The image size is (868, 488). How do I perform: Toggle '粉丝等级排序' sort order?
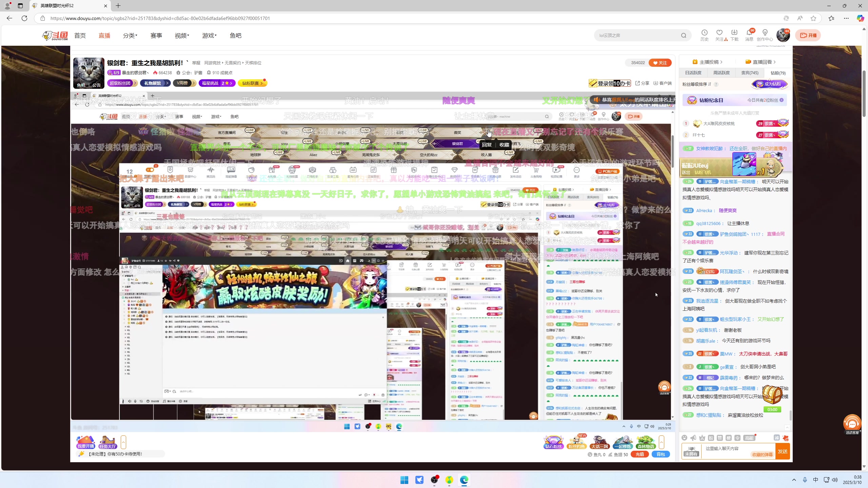point(697,84)
